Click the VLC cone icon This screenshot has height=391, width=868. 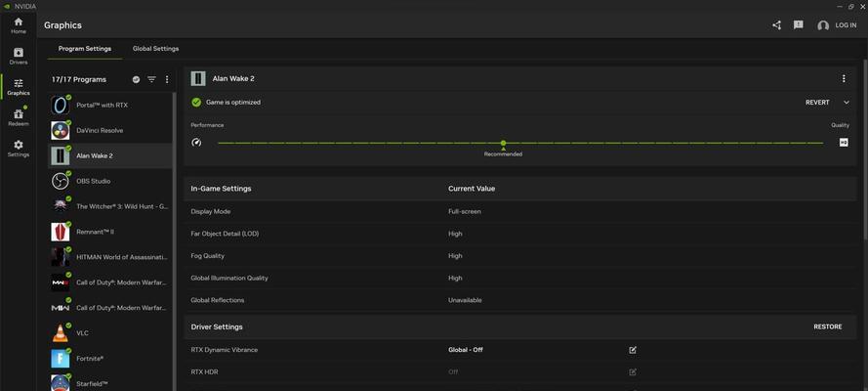60,333
